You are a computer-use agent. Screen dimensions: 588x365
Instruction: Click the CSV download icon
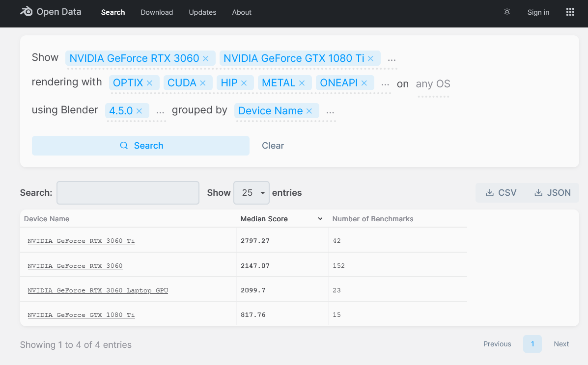pyautogui.click(x=489, y=193)
